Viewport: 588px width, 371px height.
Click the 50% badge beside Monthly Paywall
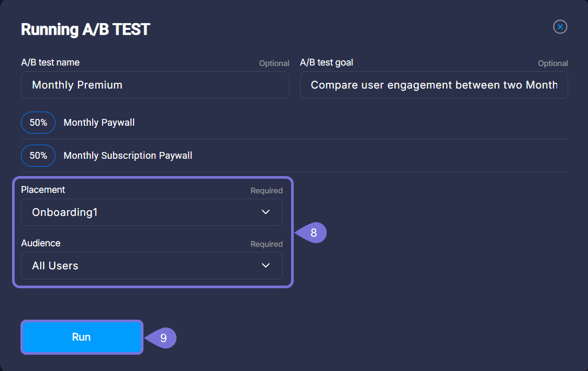click(x=38, y=123)
